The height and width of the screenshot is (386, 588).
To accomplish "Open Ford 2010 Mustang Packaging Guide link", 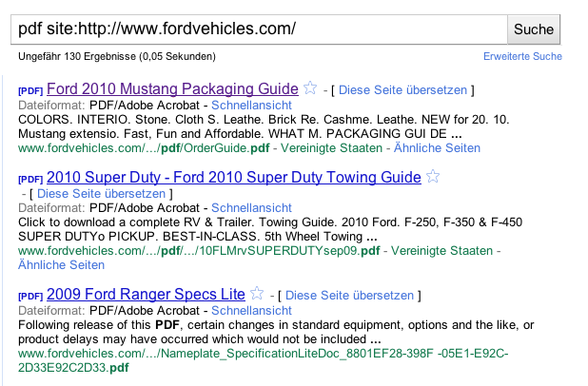I will pyautogui.click(x=172, y=88).
